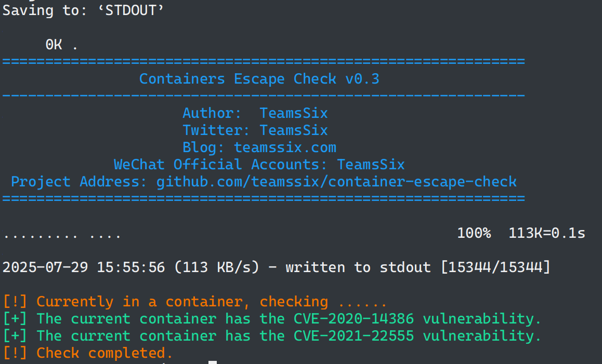Click the WeChat Official Accounts TeamsSix text
This screenshot has height=364, width=602.
coord(371,165)
